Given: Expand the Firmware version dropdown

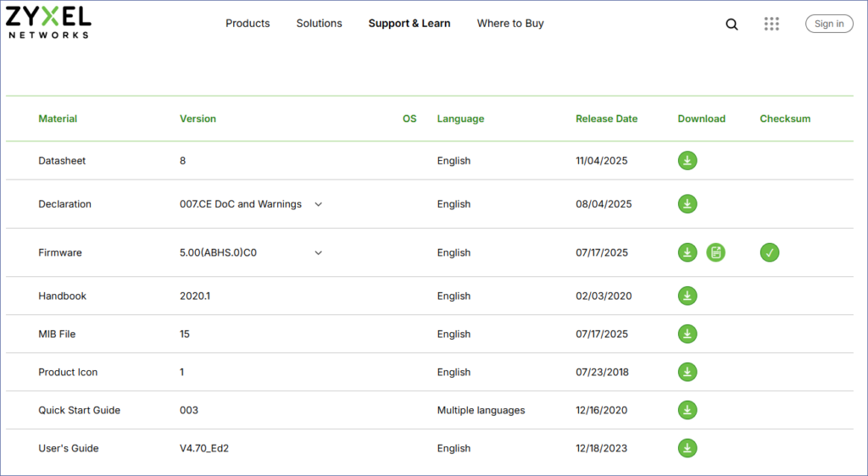Looking at the screenshot, I should point(319,252).
